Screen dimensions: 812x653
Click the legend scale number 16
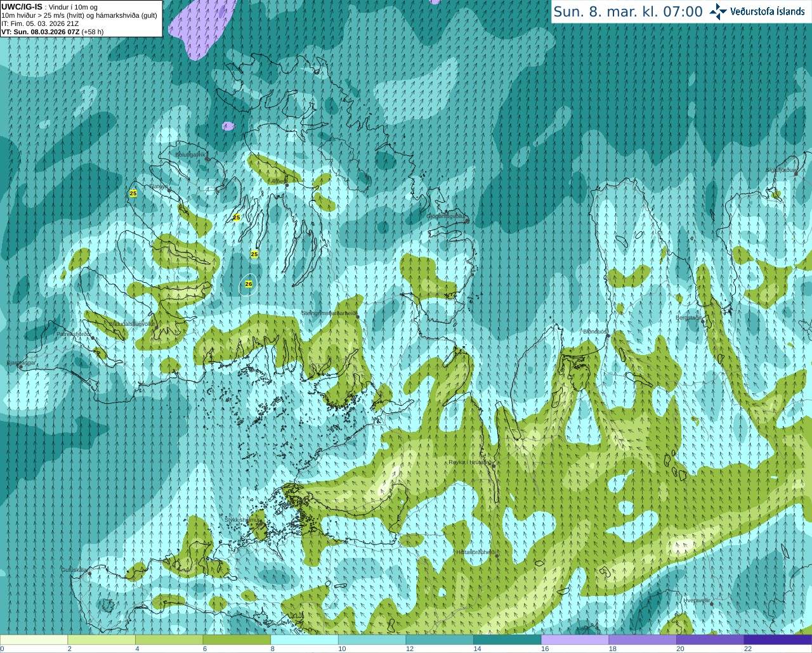[x=545, y=649]
